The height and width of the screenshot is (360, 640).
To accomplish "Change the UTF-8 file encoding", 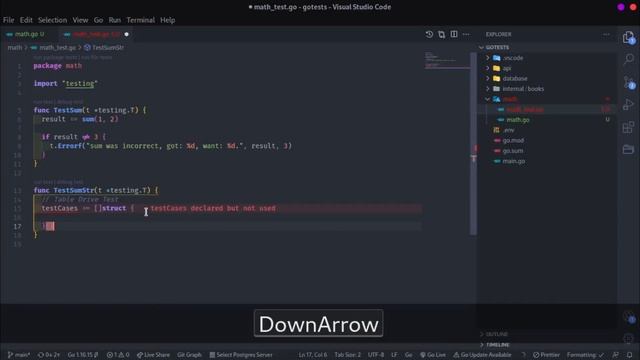I will (x=376, y=355).
